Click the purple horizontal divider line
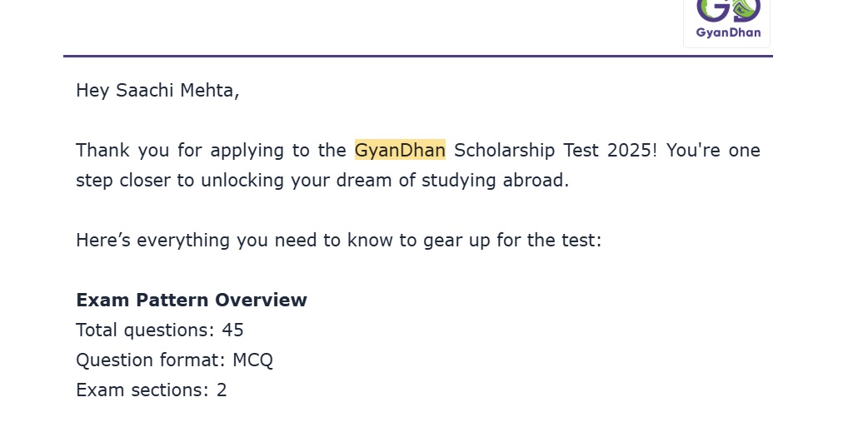 click(x=418, y=56)
